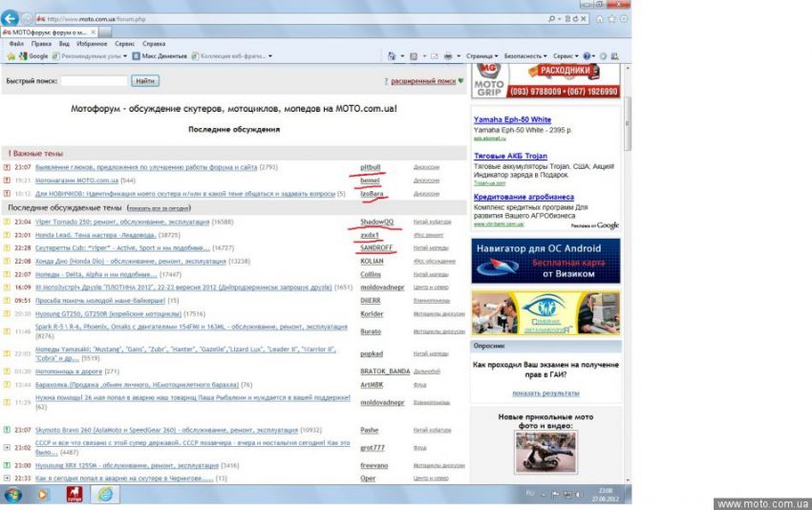Click the Internet Explorer taskbar icon

coord(105,495)
